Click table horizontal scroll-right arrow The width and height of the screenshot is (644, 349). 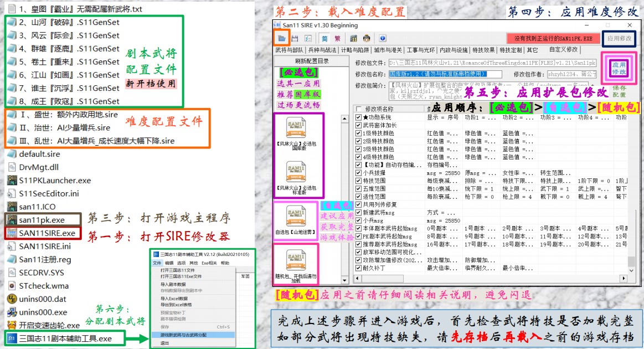click(624, 278)
